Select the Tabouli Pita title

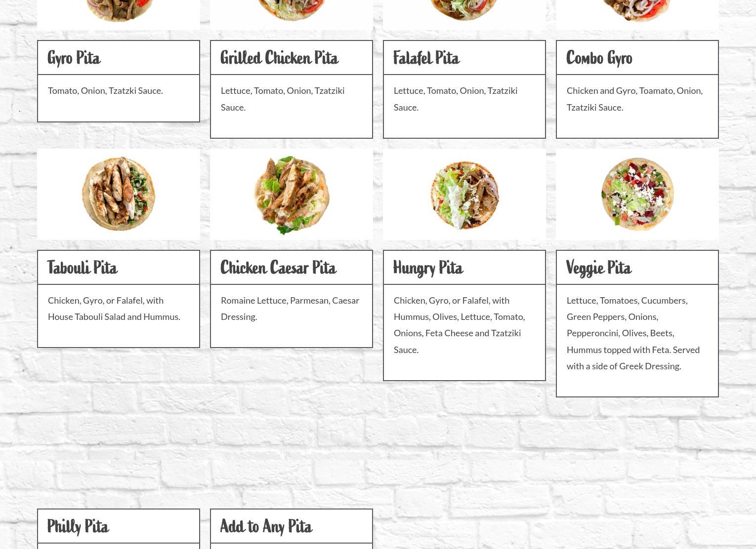tap(83, 268)
